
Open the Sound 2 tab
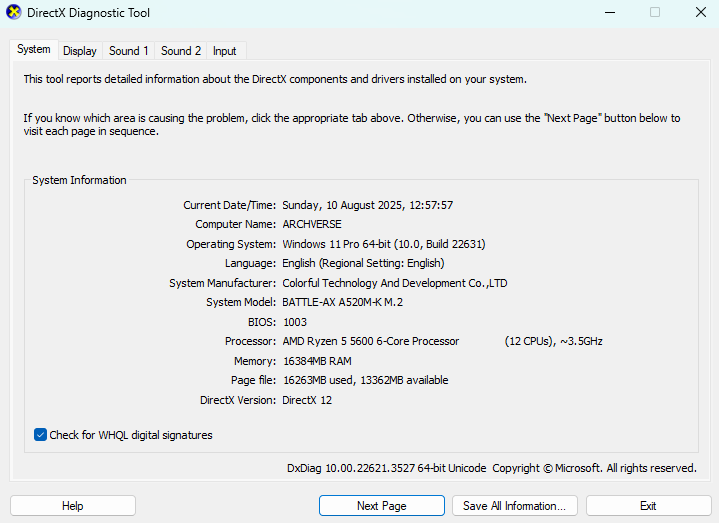click(x=181, y=51)
